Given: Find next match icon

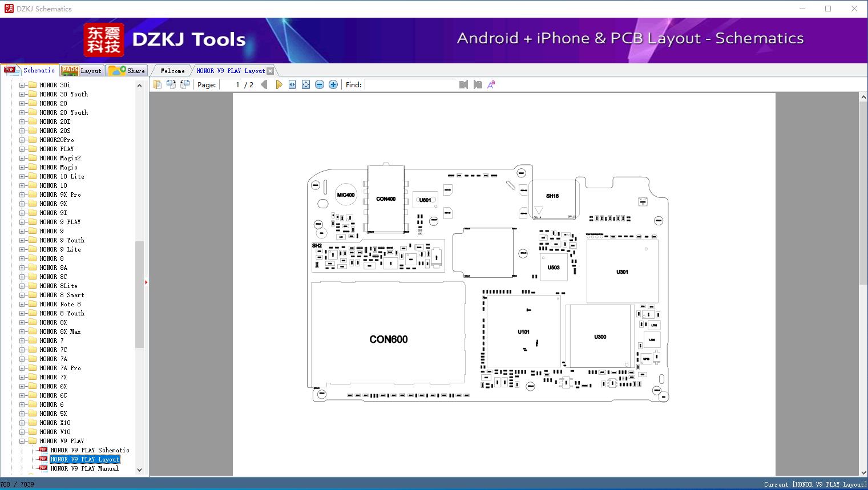Looking at the screenshot, I should pyautogui.click(x=478, y=84).
